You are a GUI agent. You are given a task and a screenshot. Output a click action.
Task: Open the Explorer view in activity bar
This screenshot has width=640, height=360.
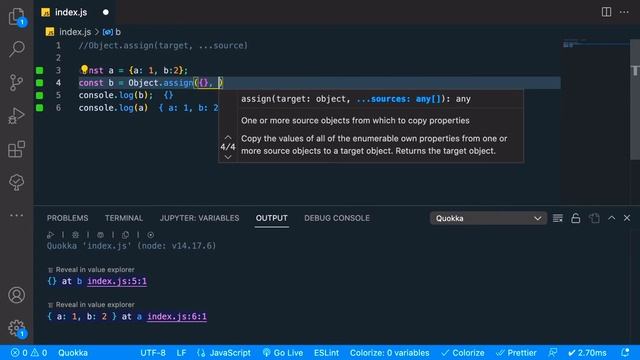pyautogui.click(x=16, y=17)
